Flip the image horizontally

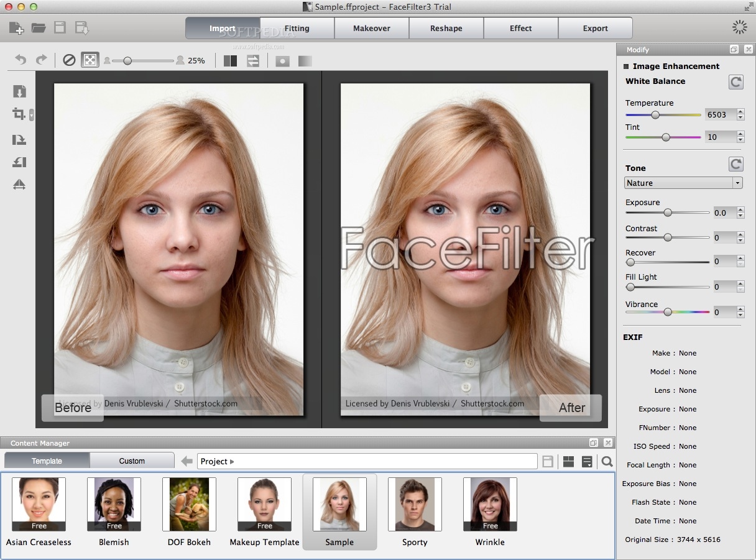pyautogui.click(x=19, y=185)
